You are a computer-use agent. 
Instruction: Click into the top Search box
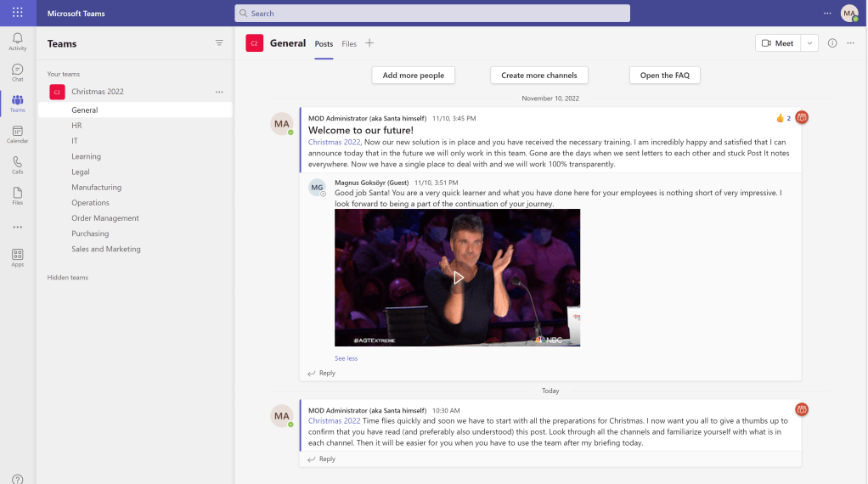tap(432, 14)
